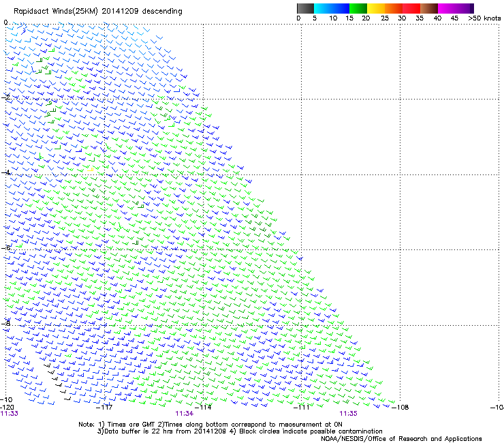This screenshot has width=504, height=443.
Task: Click the single yellow wind barb
Action: point(91,170)
